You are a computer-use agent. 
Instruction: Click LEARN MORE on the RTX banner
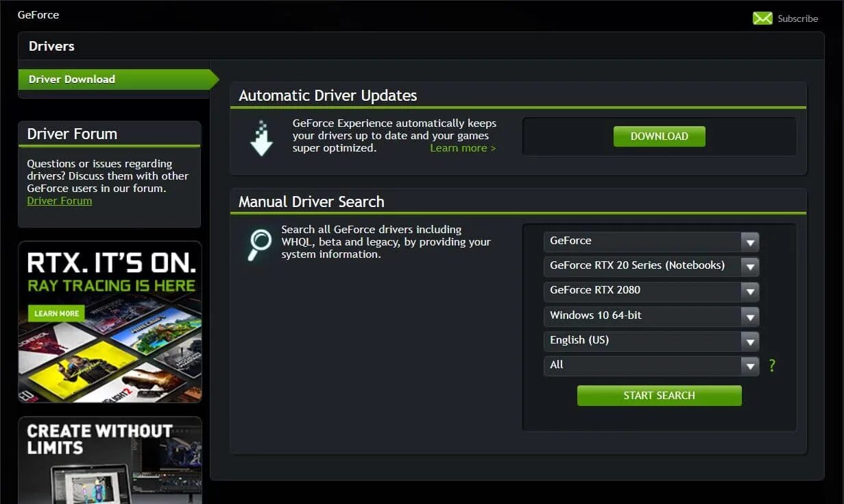[x=56, y=313]
